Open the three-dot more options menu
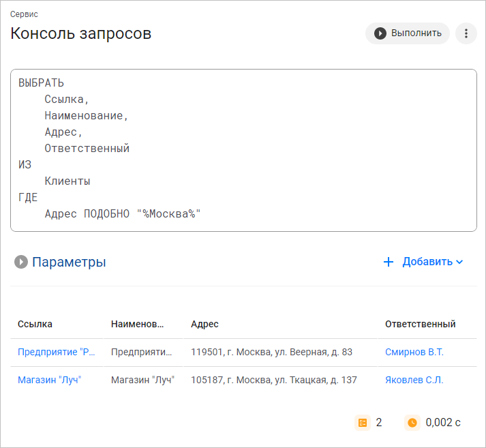Viewport: 486px width, 448px height. pyautogui.click(x=466, y=33)
